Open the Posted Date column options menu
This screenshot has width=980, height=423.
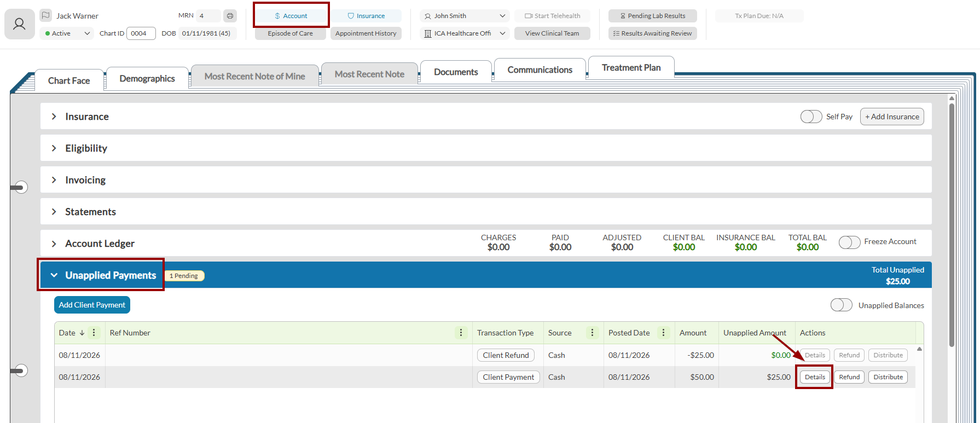(x=663, y=333)
